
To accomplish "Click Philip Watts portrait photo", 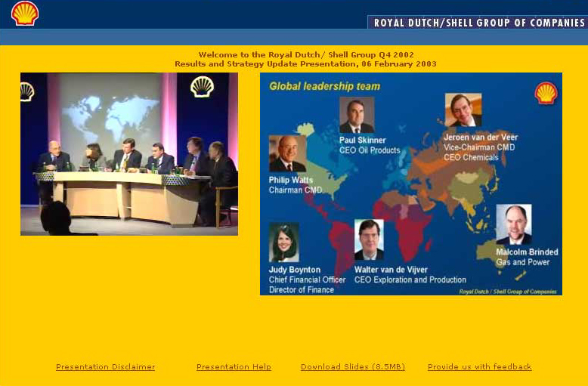I will [288, 153].
